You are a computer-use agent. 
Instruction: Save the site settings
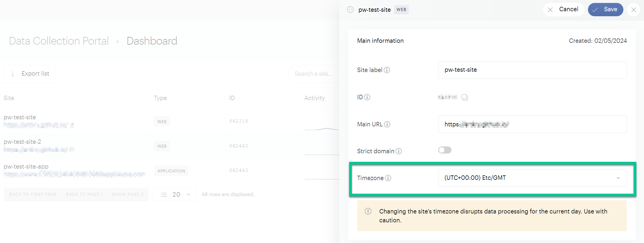[605, 9]
